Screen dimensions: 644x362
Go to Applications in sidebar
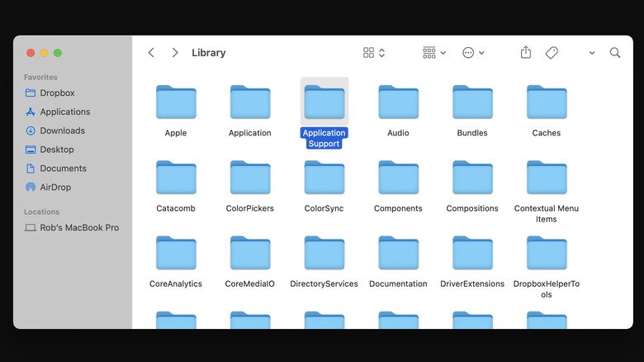[64, 112]
